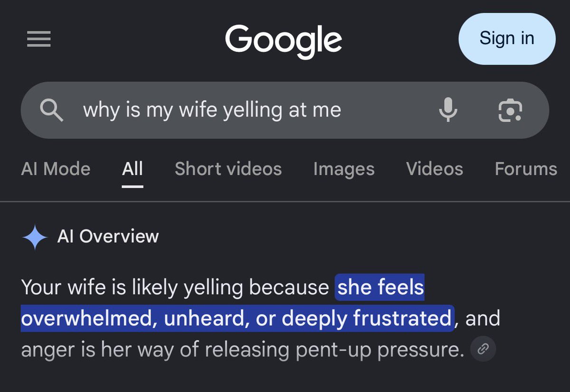
Task: Click highlighted phrase "overwhelmed, unheard, or deeply frustrated"
Action: coord(236,318)
